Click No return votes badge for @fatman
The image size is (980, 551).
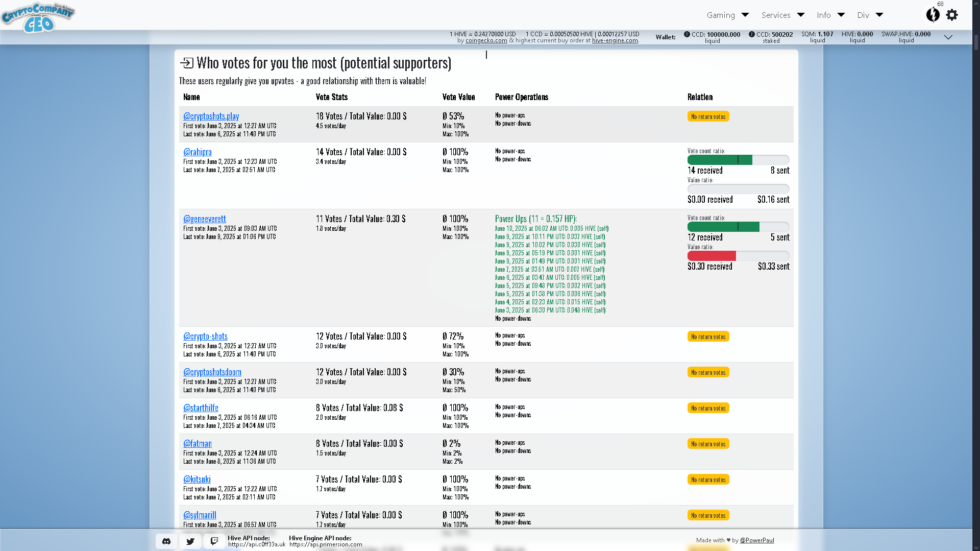[x=708, y=444]
